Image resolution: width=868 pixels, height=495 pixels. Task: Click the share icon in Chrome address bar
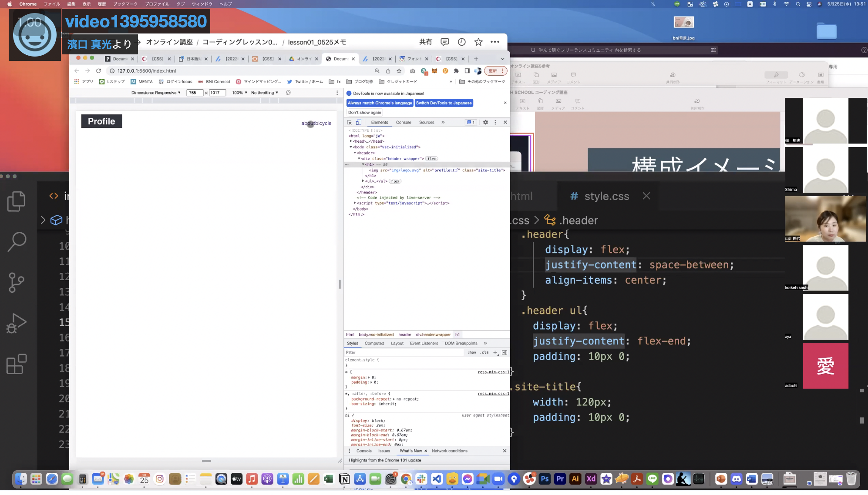pyautogui.click(x=388, y=70)
